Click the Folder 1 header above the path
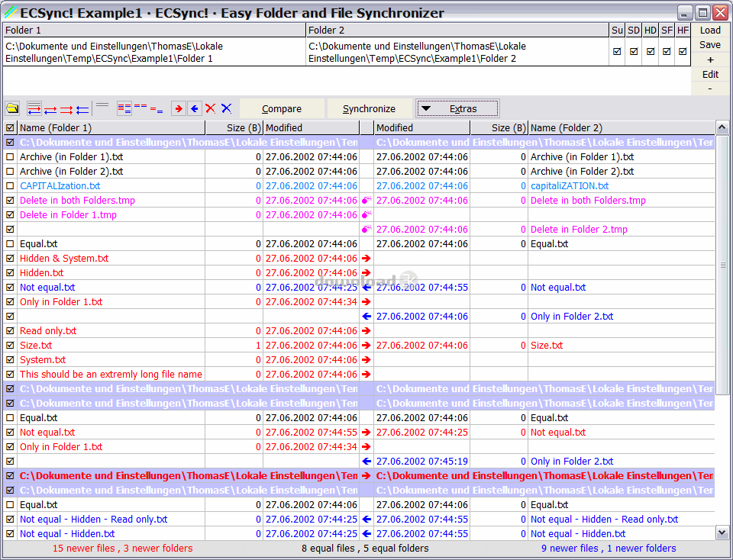The height and width of the screenshot is (560, 733). (154, 31)
